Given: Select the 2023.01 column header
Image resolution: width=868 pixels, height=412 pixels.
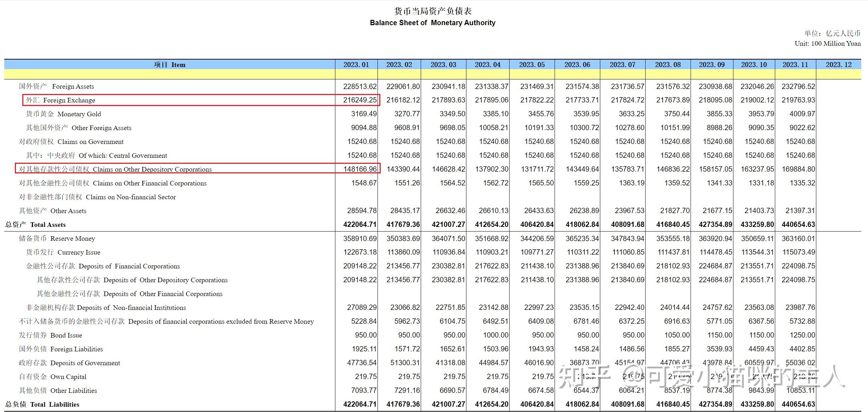Looking at the screenshot, I should coord(356,65).
